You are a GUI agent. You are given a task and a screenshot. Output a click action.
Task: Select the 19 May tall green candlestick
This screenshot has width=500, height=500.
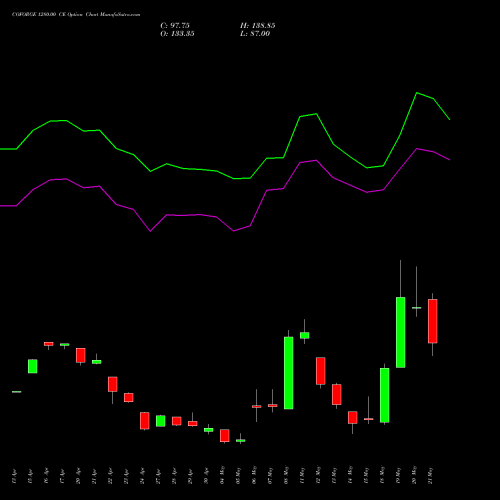pyautogui.click(x=401, y=332)
